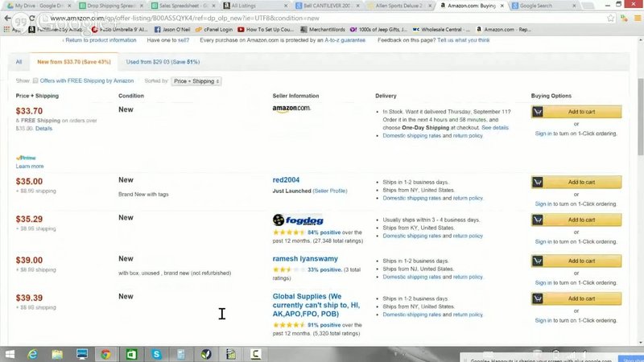This screenshot has width=644, height=362.
Task: Click Global Supplies 91% positive link
Action: pos(324,325)
